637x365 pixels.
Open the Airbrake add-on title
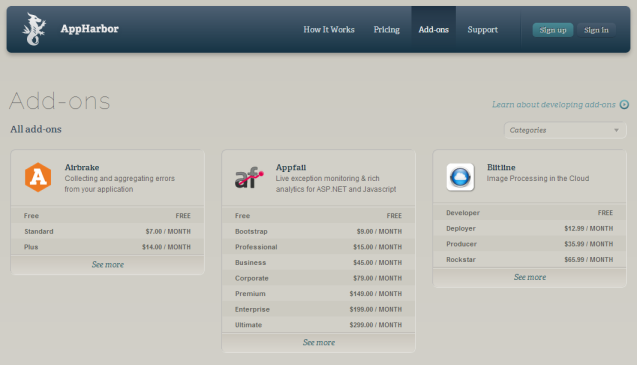[x=82, y=167]
